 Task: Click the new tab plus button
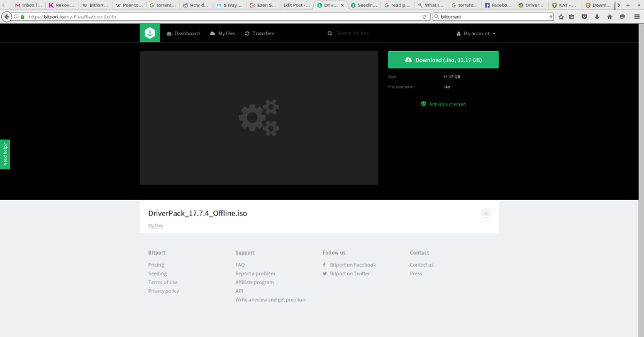(x=628, y=5)
